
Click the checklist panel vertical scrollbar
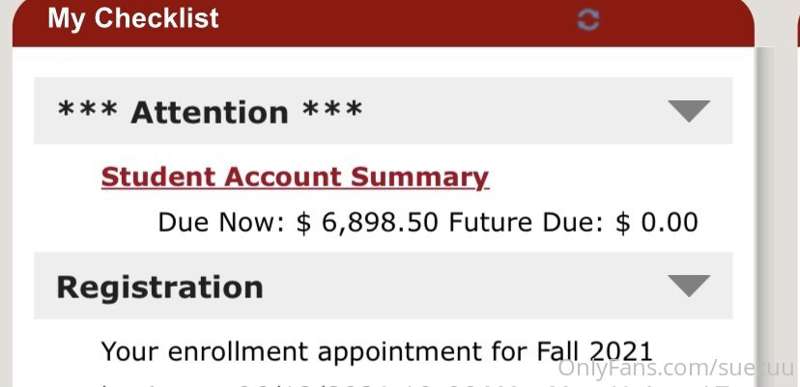764,217
